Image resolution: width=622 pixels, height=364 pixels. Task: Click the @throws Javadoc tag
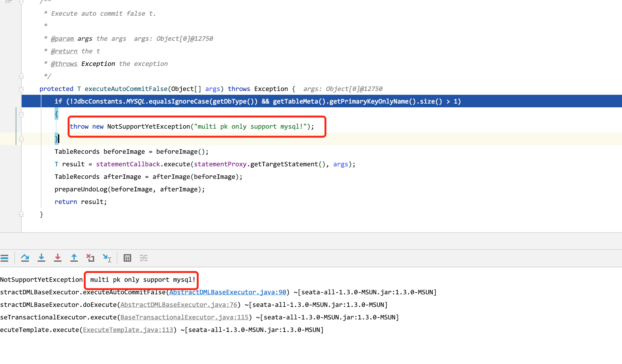[x=64, y=64]
